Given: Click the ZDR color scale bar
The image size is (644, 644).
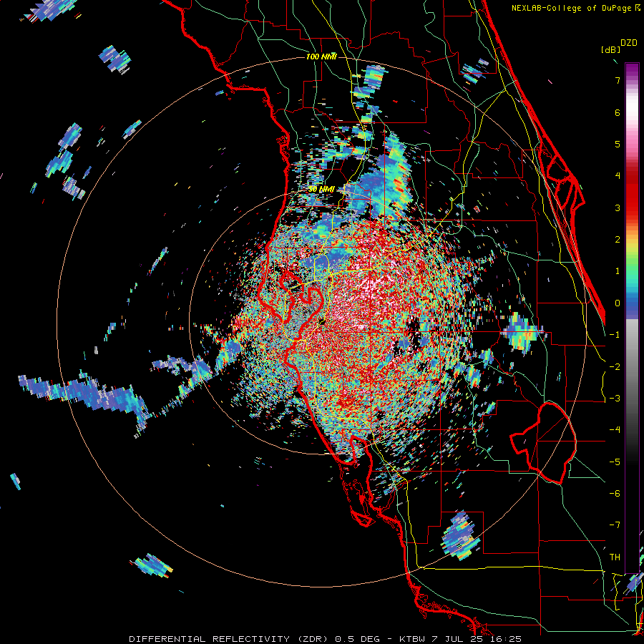Looking at the screenshot, I should point(632,318).
